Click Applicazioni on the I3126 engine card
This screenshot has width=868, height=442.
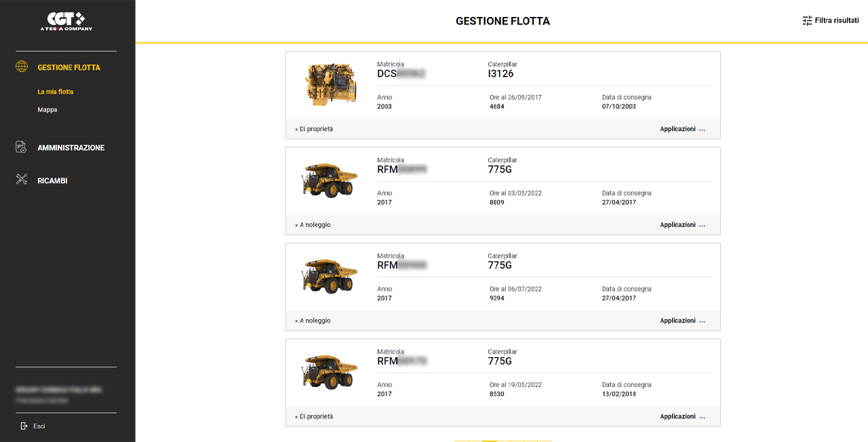tap(677, 129)
